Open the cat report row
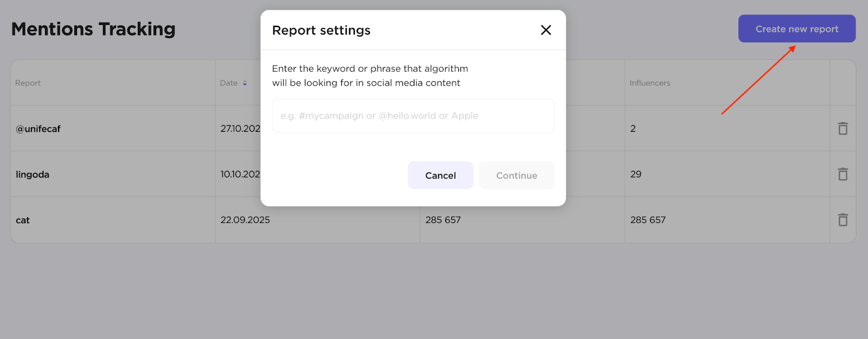This screenshot has height=339, width=868. click(x=23, y=220)
